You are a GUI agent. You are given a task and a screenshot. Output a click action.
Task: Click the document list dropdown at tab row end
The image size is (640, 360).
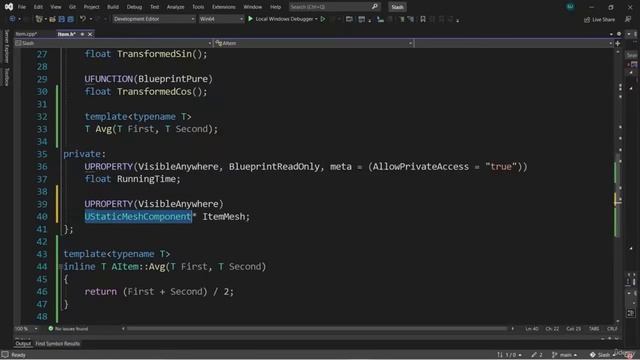coord(611,34)
